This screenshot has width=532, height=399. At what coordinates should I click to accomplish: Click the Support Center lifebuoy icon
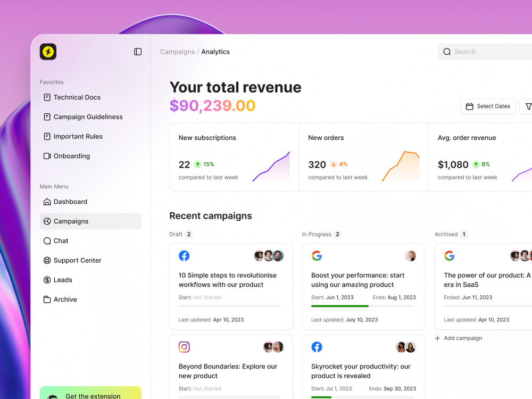(x=47, y=260)
